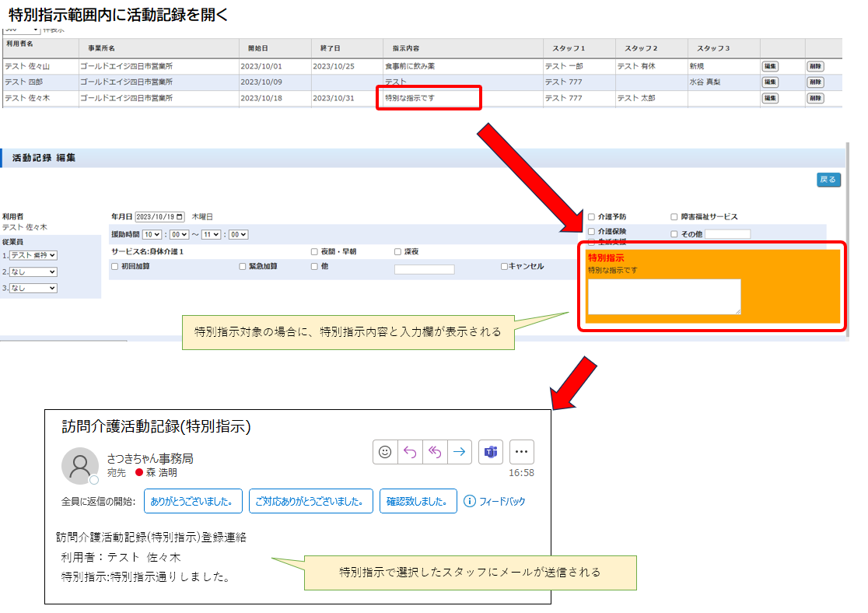Open the Microsoft Teams icon in the email header
Viewport: 868px width, 613px height.
(491, 451)
